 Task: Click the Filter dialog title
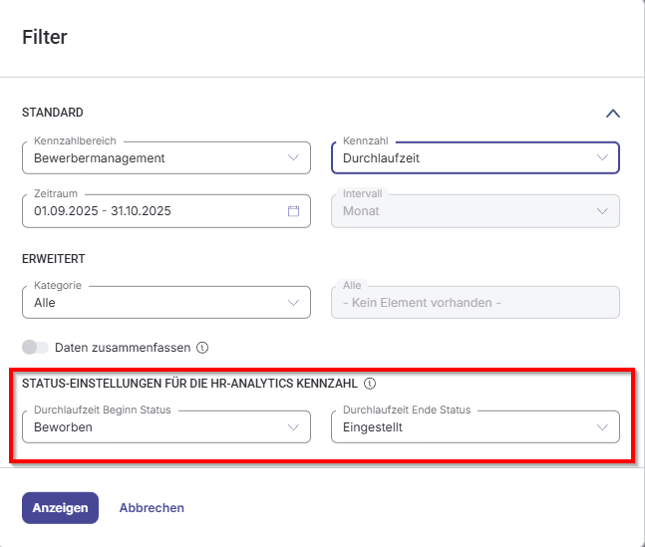point(45,38)
